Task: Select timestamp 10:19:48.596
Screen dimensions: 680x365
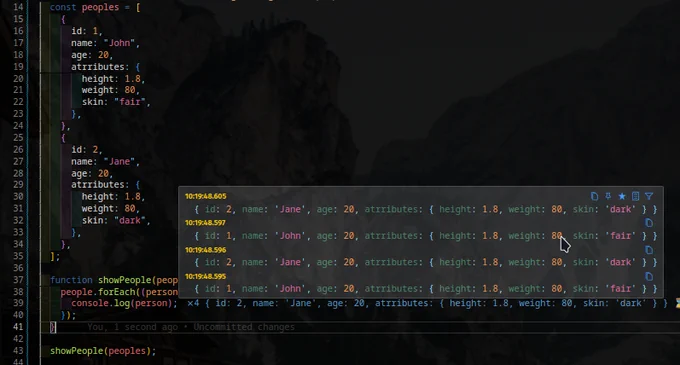Action: (x=206, y=250)
